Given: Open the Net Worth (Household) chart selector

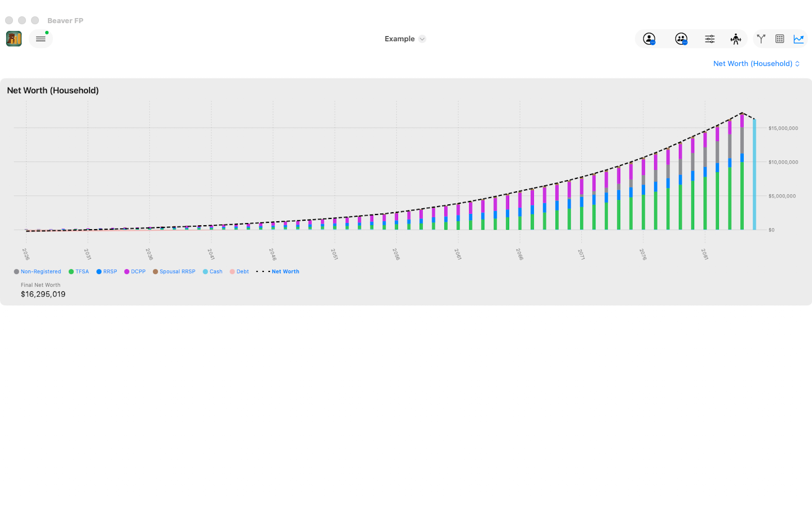Looking at the screenshot, I should click(x=756, y=64).
